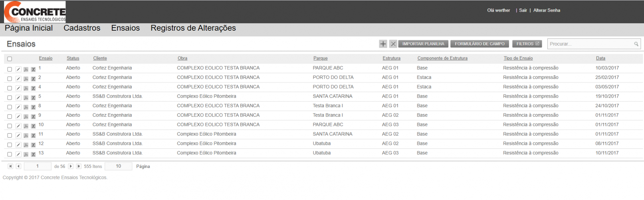Open the Ensaios menu

pos(125,28)
